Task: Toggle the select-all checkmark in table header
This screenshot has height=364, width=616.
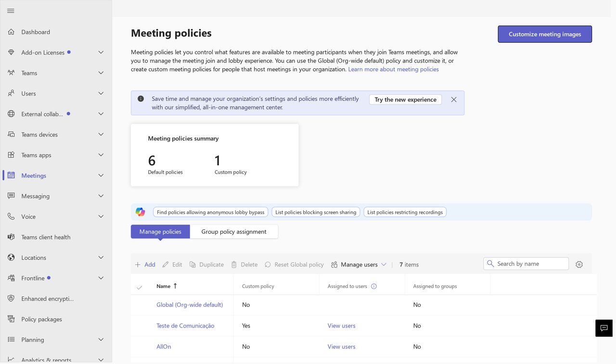Action: pyautogui.click(x=140, y=287)
